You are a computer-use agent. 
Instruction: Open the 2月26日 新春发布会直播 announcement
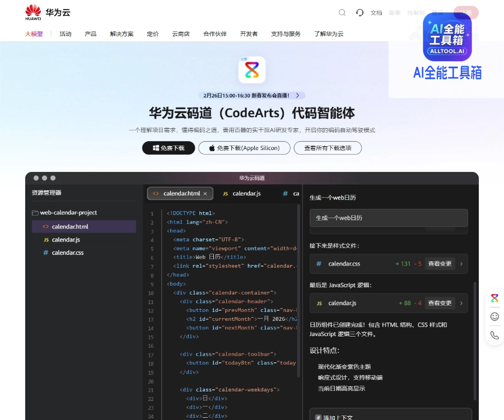(x=251, y=95)
